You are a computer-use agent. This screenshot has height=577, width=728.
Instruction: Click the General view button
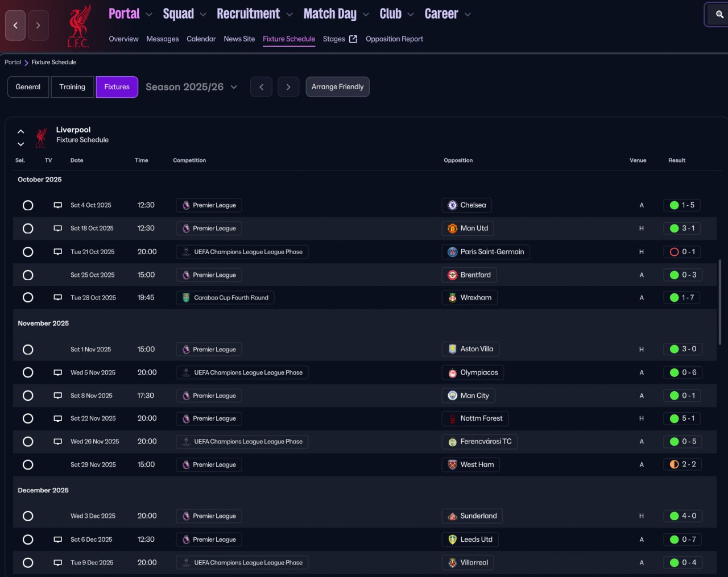(x=28, y=87)
